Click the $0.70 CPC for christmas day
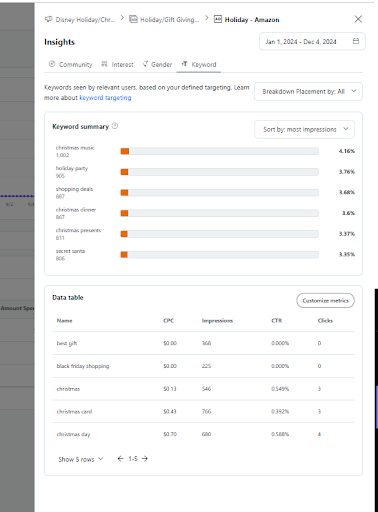The image size is (378, 512). 170,434
